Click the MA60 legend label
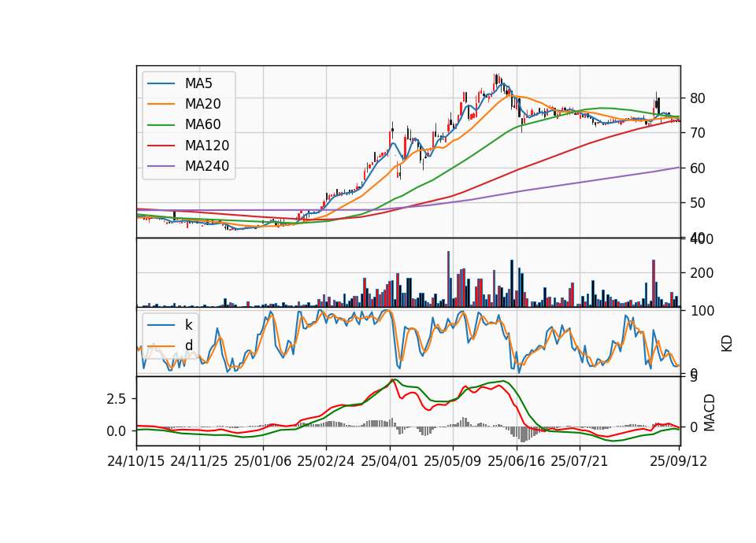Viewport: 756px width, 543px height. tap(202, 124)
